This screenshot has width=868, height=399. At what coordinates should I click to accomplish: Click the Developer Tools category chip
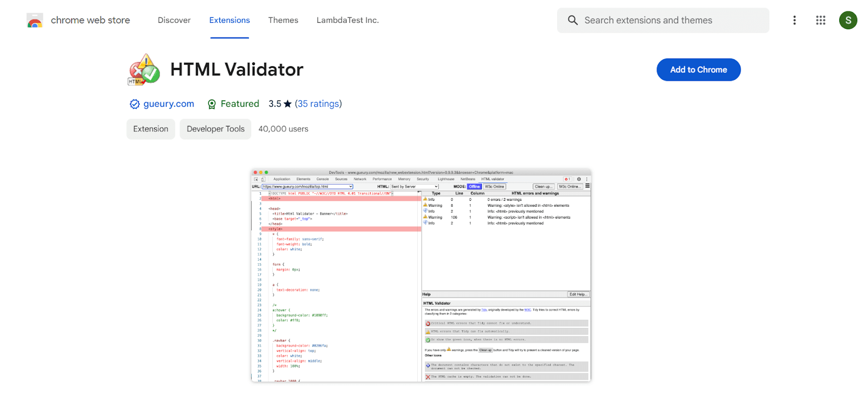click(215, 129)
